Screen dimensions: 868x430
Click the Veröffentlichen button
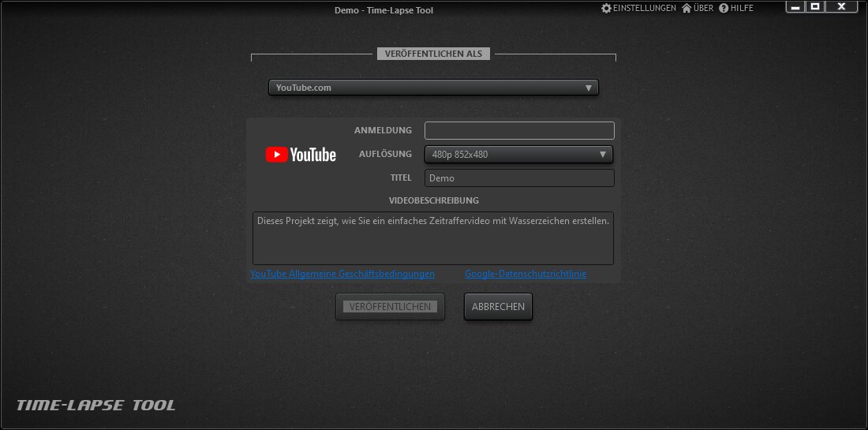(x=391, y=307)
